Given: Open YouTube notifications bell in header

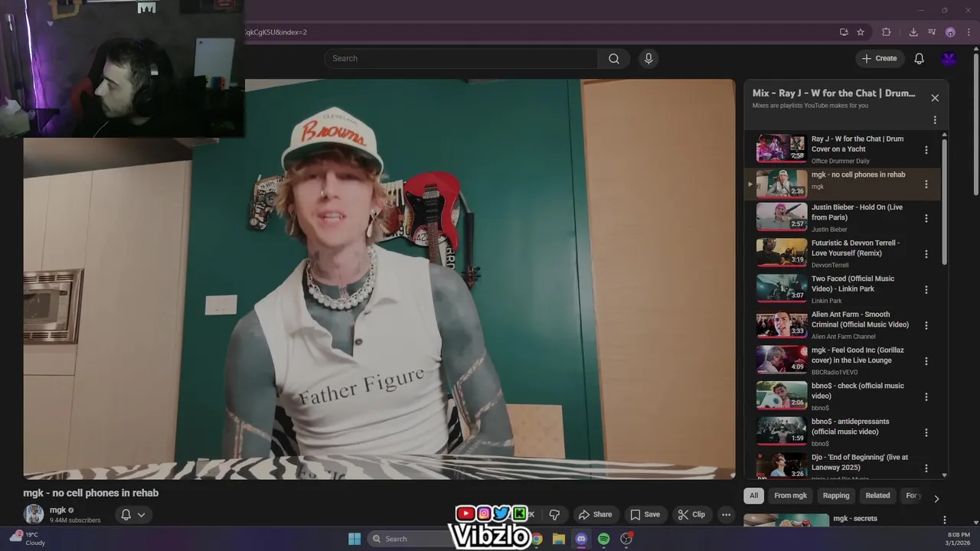Looking at the screenshot, I should 919,58.
